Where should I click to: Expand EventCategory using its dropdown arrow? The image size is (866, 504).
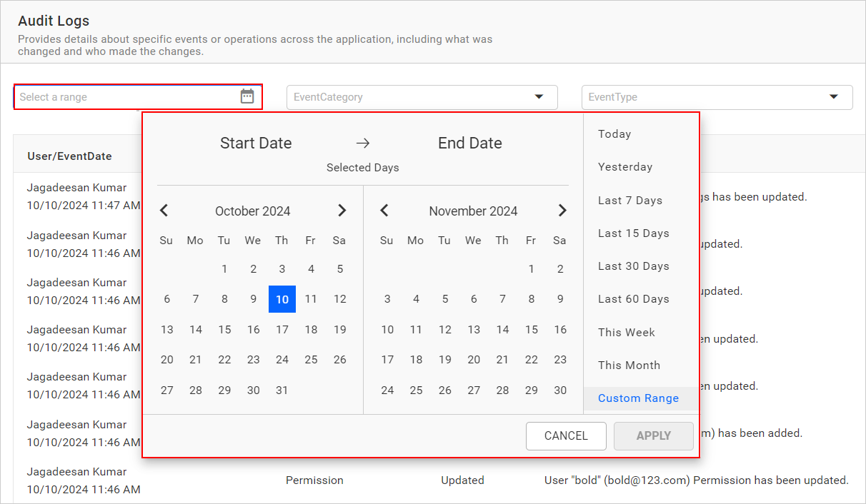click(x=539, y=97)
